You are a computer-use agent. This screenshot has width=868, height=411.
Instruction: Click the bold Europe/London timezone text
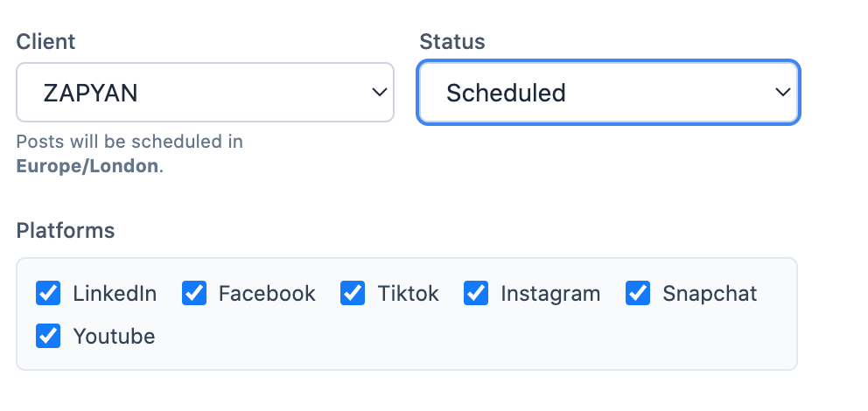pyautogui.click(x=87, y=165)
